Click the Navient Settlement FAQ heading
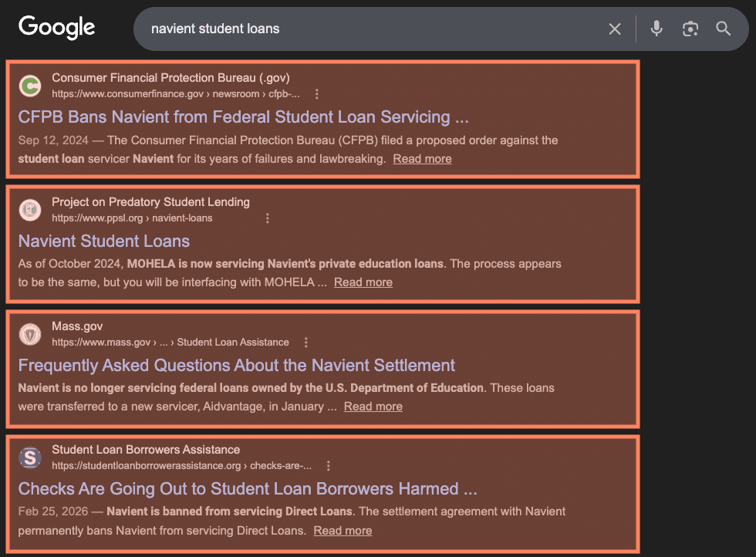 click(236, 366)
